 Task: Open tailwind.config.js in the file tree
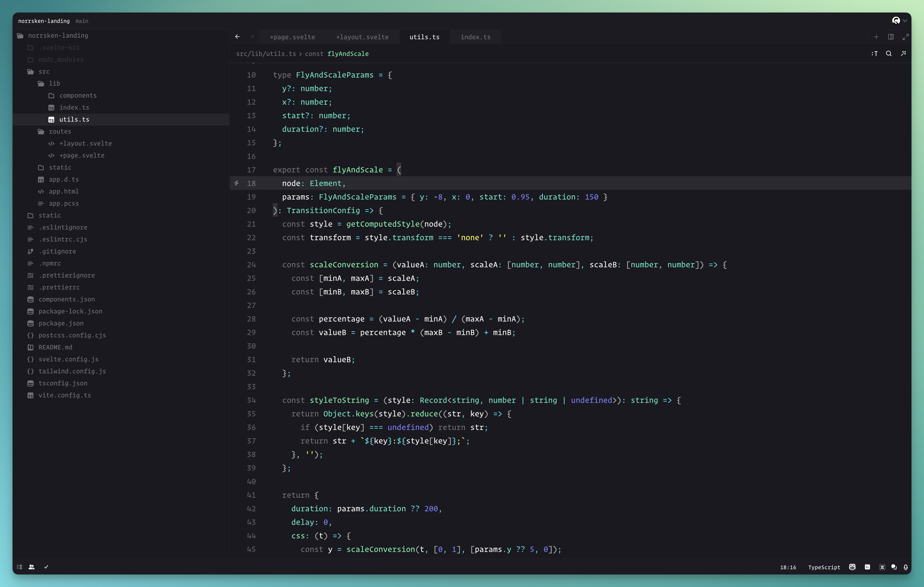click(x=121, y=371)
